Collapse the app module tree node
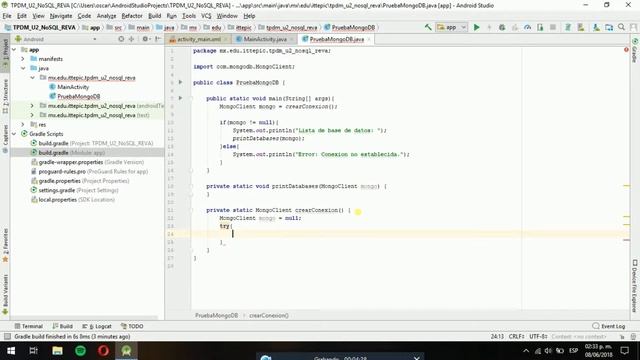 (x=14, y=50)
